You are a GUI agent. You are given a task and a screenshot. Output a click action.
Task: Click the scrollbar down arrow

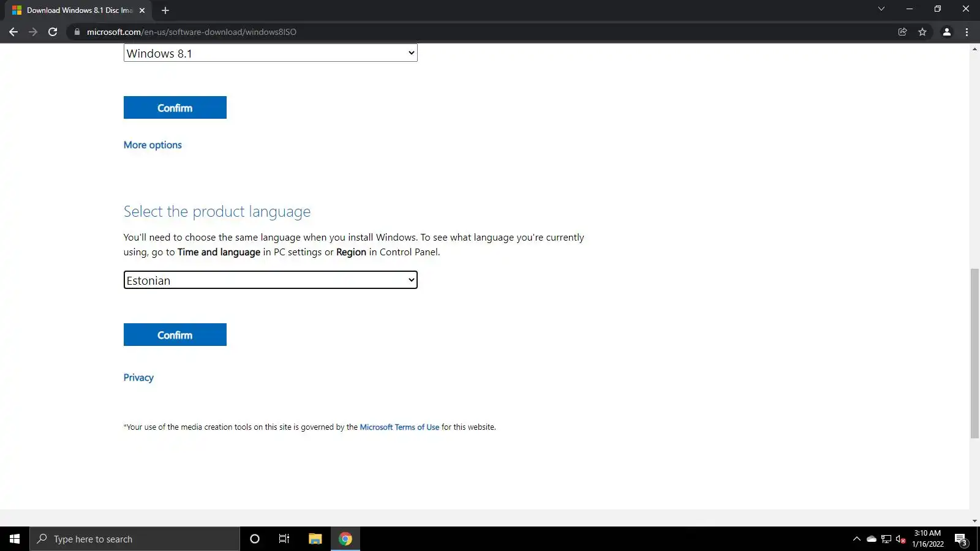tap(974, 521)
